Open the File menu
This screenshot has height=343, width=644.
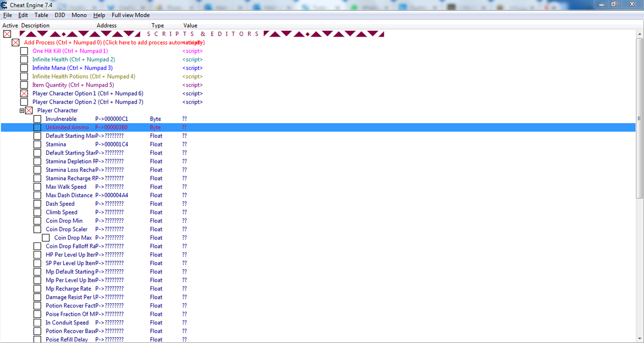[x=7, y=15]
